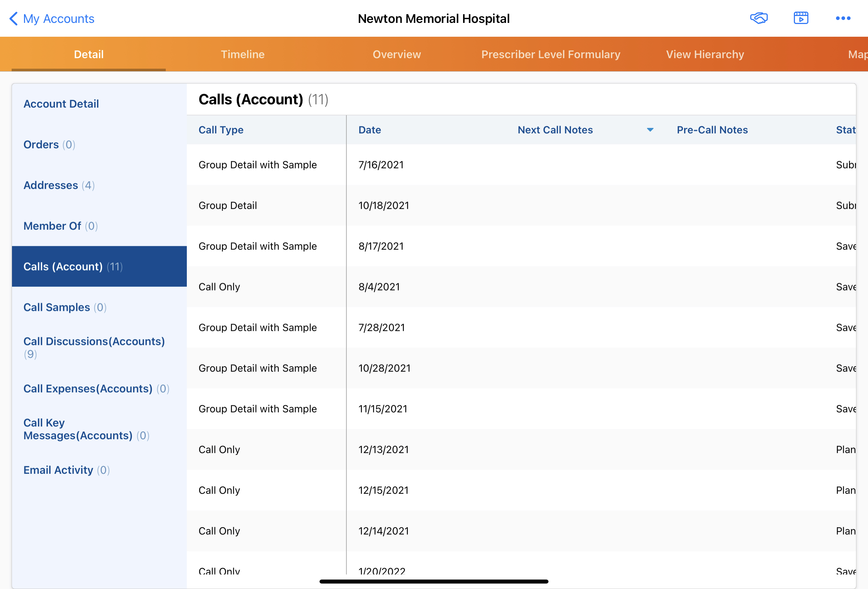Switch to the Timeline tab
The width and height of the screenshot is (868, 589).
point(243,54)
